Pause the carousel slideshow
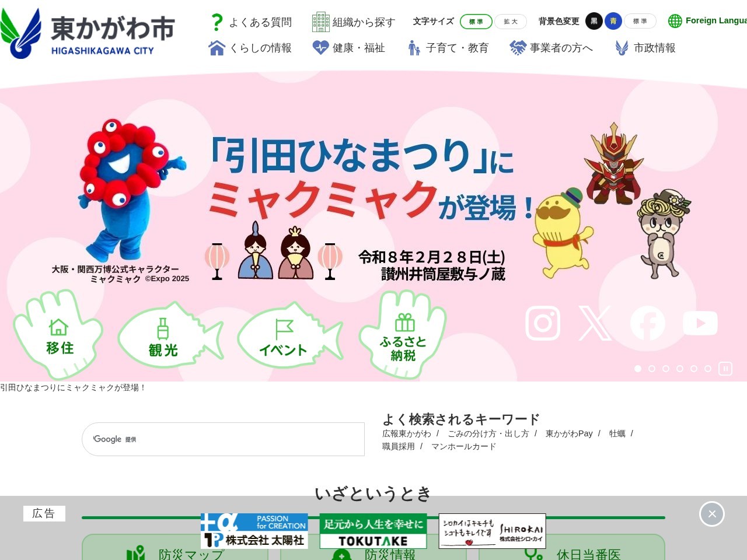The image size is (747, 560). [x=725, y=369]
